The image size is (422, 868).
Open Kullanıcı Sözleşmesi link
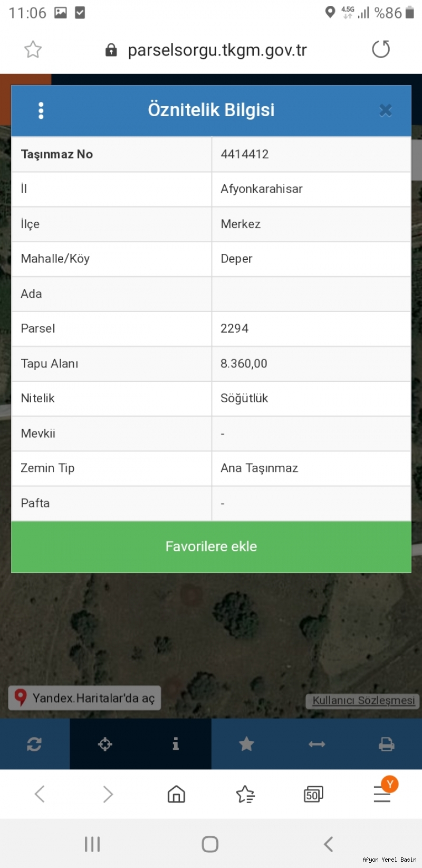coord(363,700)
